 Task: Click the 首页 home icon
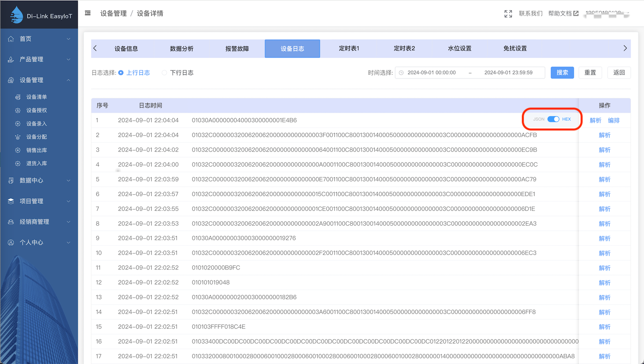11,39
